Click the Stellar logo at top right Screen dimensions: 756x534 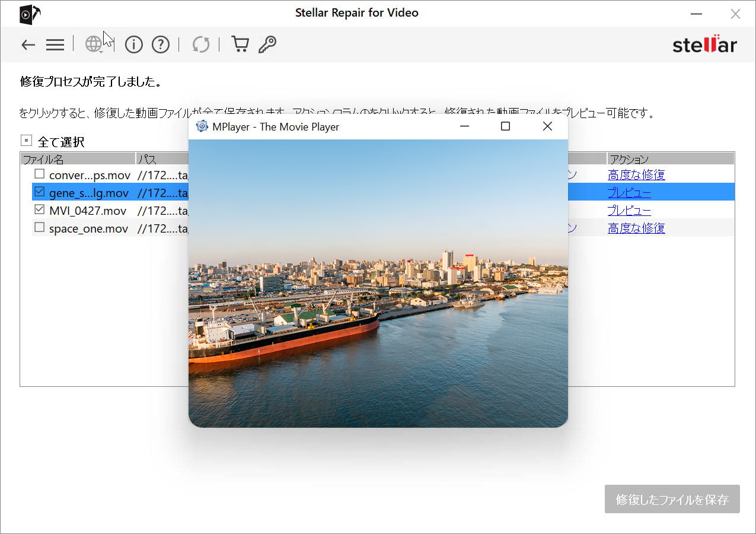point(704,45)
